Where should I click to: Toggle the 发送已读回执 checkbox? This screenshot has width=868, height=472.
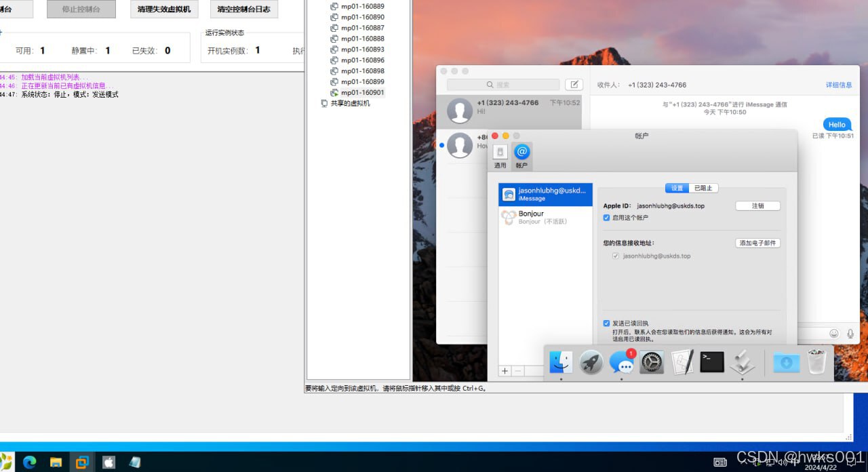606,323
